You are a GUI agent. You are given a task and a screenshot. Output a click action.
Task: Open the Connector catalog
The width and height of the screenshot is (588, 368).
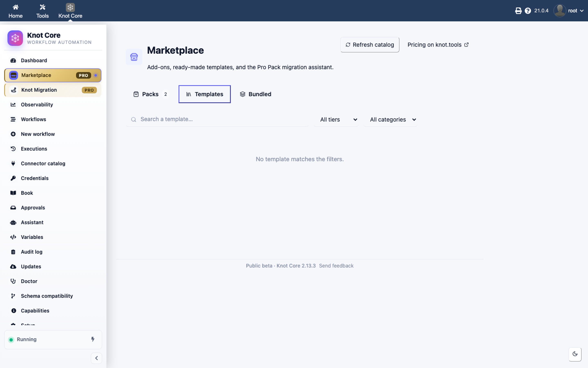(x=53, y=164)
